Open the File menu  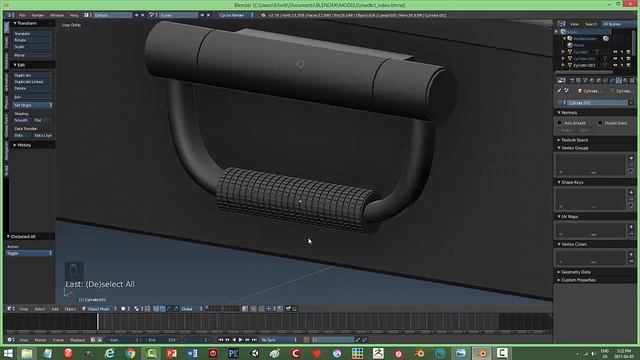click(22, 15)
